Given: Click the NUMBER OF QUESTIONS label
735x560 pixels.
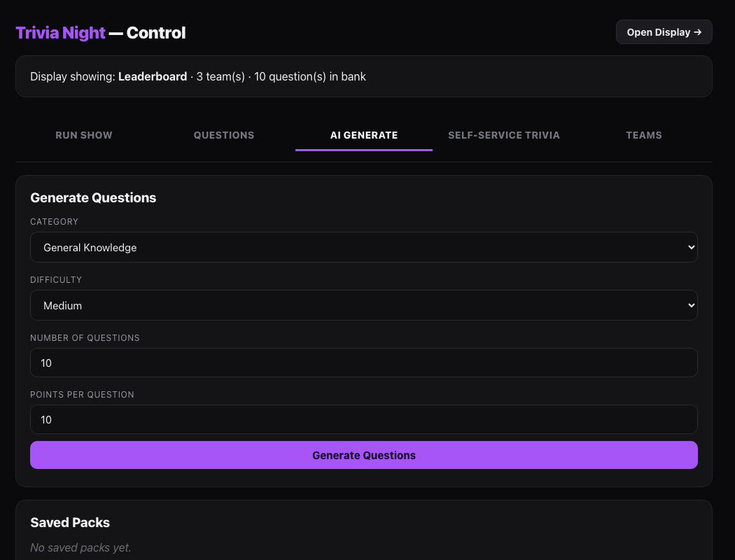Looking at the screenshot, I should point(85,338).
